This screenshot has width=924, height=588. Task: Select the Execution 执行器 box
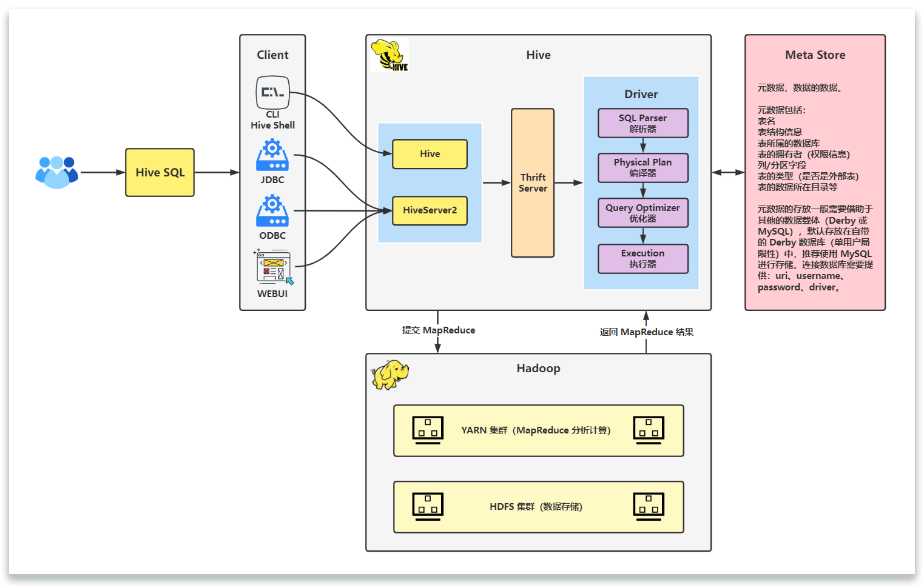click(643, 259)
